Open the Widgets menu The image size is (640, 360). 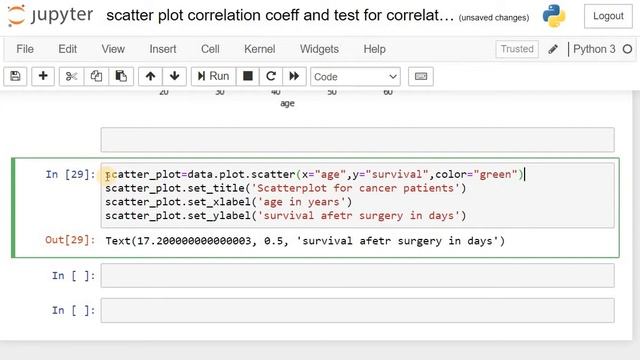pyautogui.click(x=319, y=49)
